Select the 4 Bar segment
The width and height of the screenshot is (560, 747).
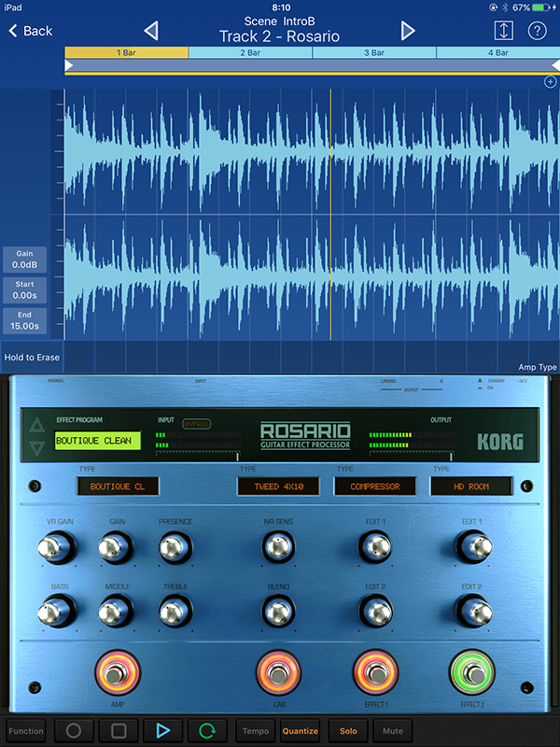(498, 52)
